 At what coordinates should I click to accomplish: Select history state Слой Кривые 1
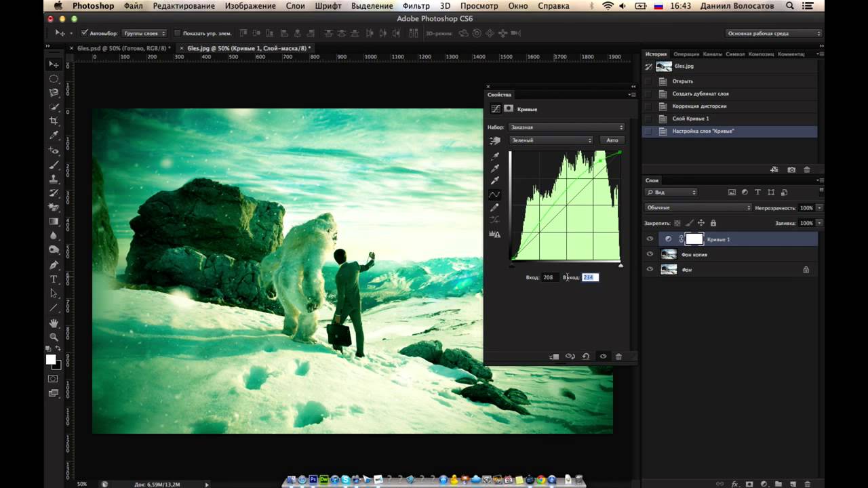pos(691,119)
